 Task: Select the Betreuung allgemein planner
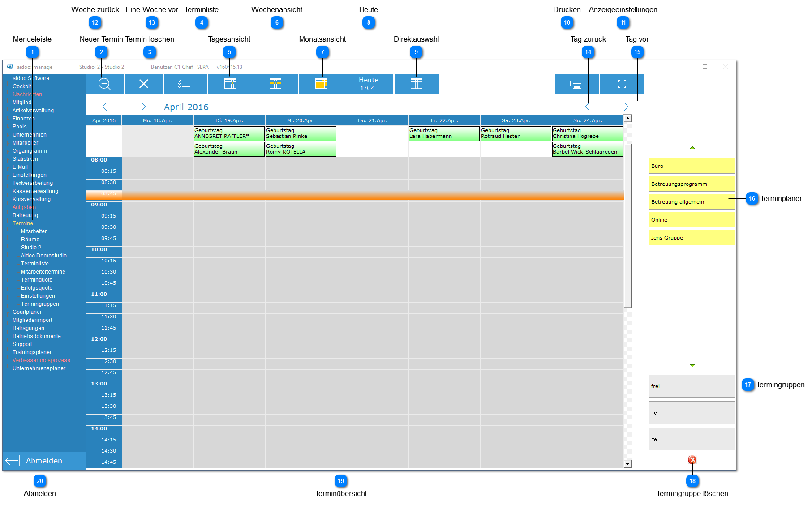(x=692, y=201)
